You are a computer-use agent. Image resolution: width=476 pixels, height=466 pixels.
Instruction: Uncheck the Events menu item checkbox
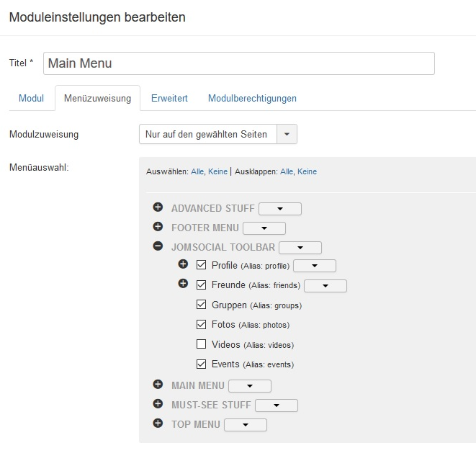[x=202, y=364]
